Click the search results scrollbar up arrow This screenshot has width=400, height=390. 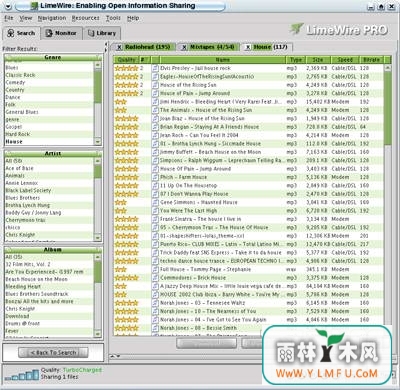click(x=387, y=68)
